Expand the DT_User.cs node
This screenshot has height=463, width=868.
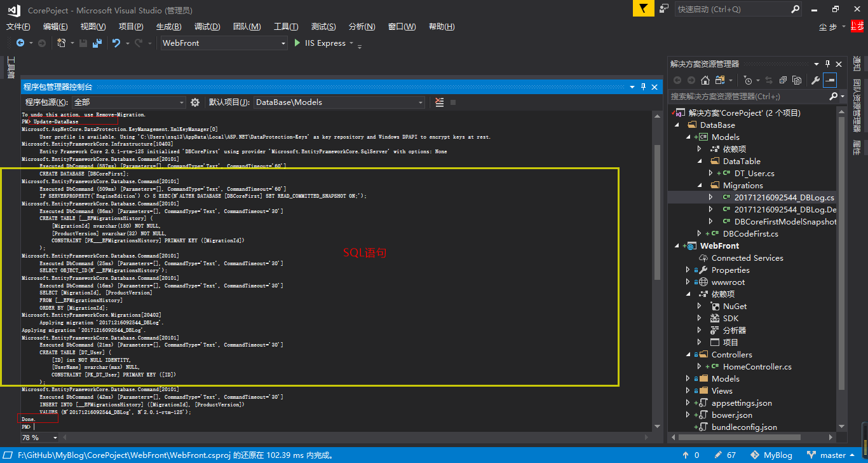(711, 173)
